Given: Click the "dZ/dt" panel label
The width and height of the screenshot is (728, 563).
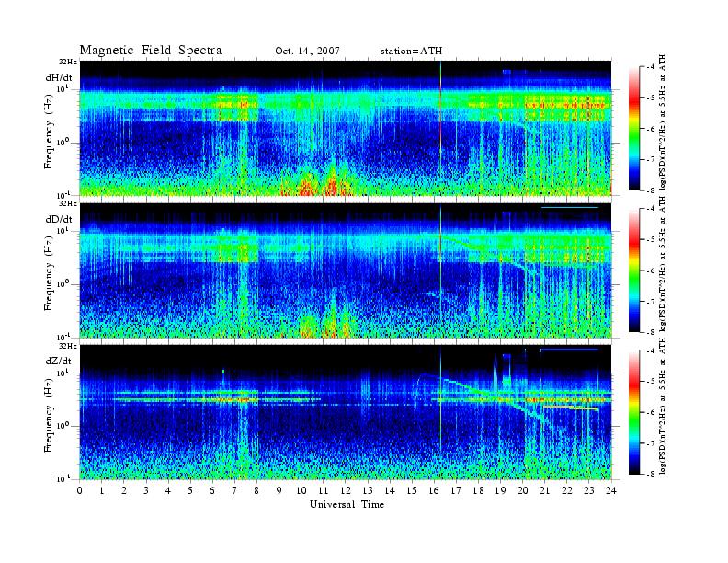Looking at the screenshot, I should pos(59,361).
